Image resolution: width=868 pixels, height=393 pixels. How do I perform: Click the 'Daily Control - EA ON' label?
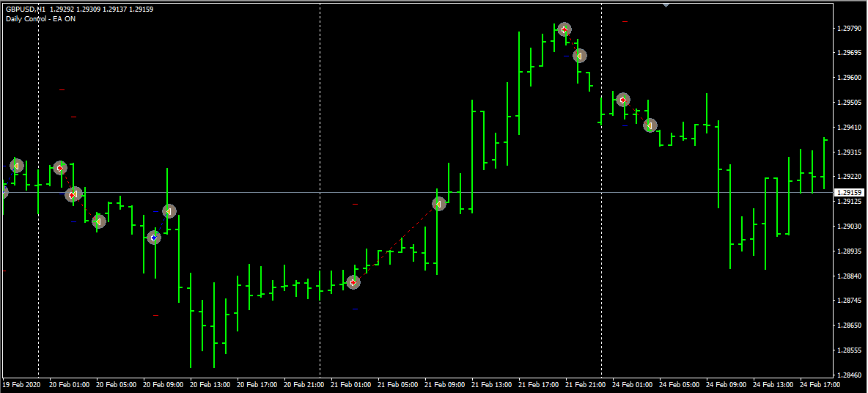click(41, 19)
